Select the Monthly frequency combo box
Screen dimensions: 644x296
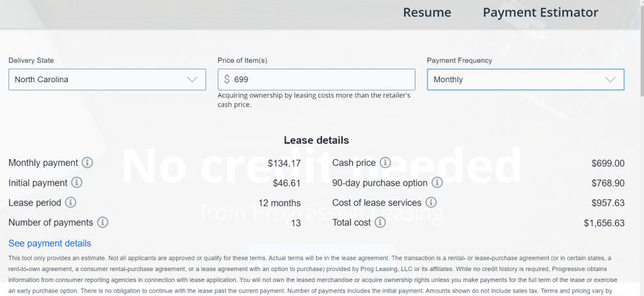point(526,80)
